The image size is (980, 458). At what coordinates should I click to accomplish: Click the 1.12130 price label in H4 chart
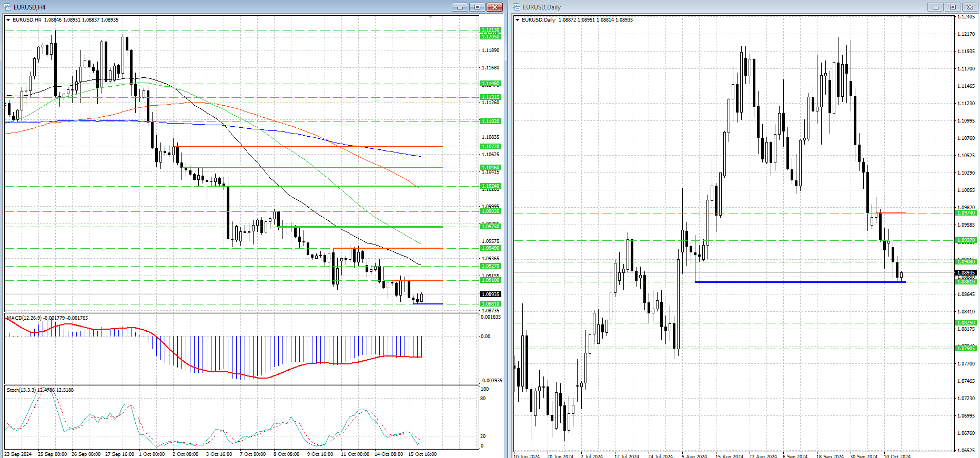[490, 30]
